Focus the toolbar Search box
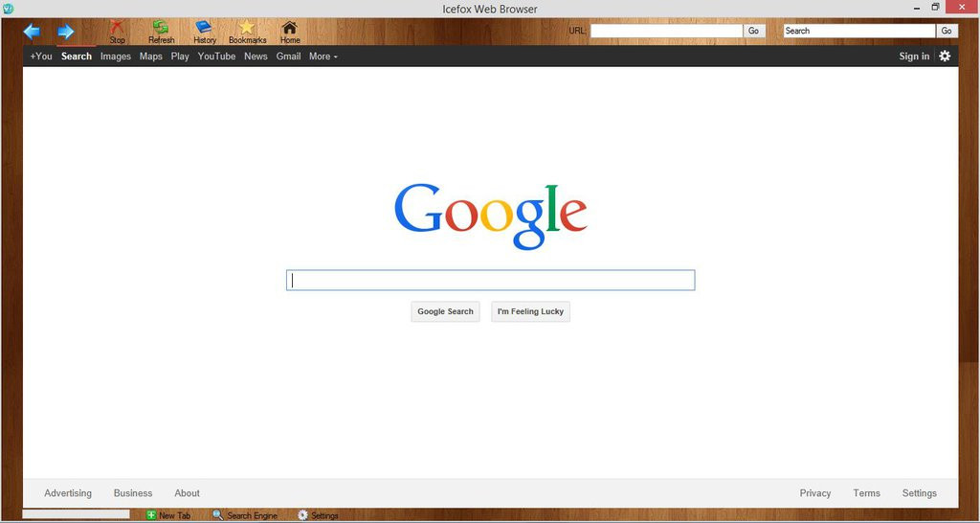Viewport: 980px width, 523px height. pos(859,31)
